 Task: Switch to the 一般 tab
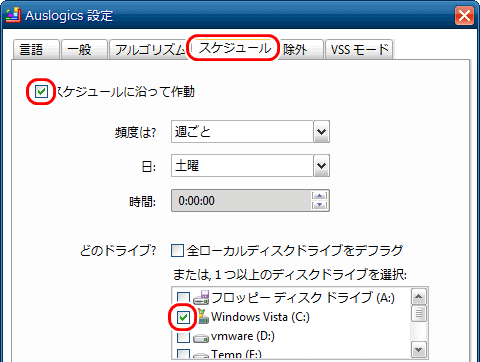click(84, 49)
